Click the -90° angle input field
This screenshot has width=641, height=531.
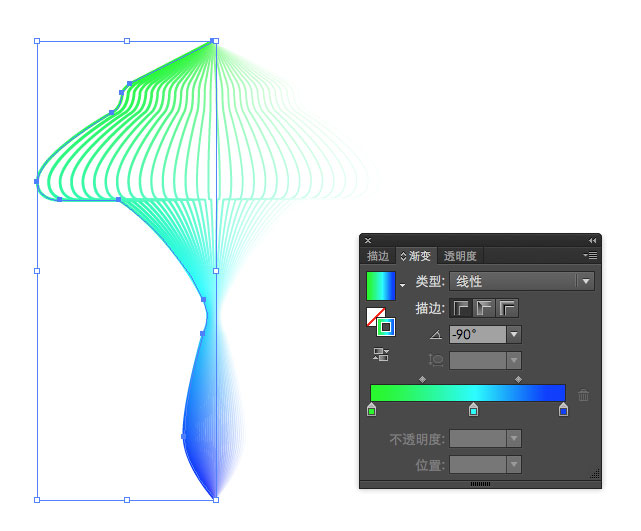pos(477,334)
